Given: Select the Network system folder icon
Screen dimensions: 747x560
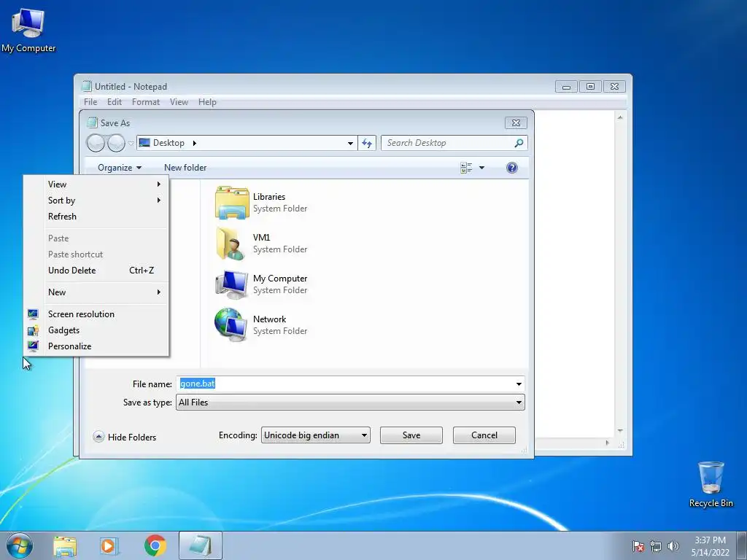Looking at the screenshot, I should pyautogui.click(x=231, y=324).
